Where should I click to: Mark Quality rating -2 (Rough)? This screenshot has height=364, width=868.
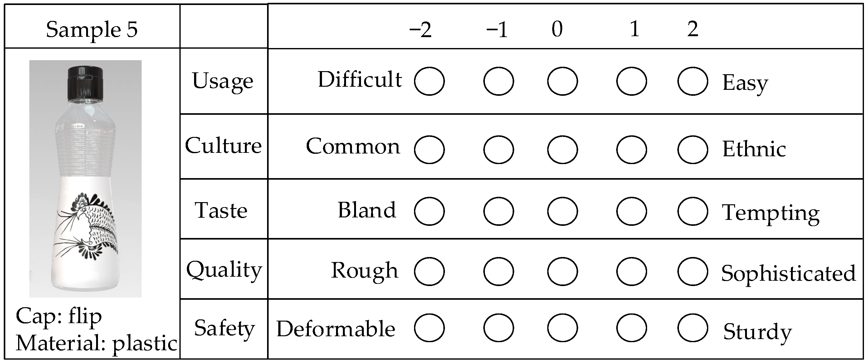click(429, 271)
